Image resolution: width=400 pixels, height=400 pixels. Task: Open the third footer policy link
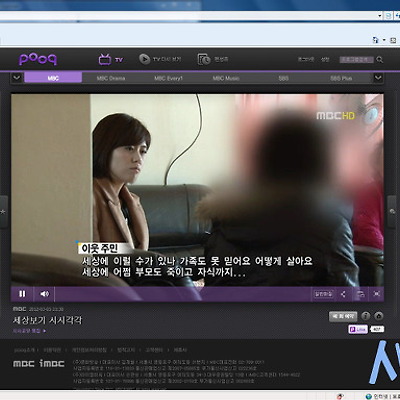[89, 350]
